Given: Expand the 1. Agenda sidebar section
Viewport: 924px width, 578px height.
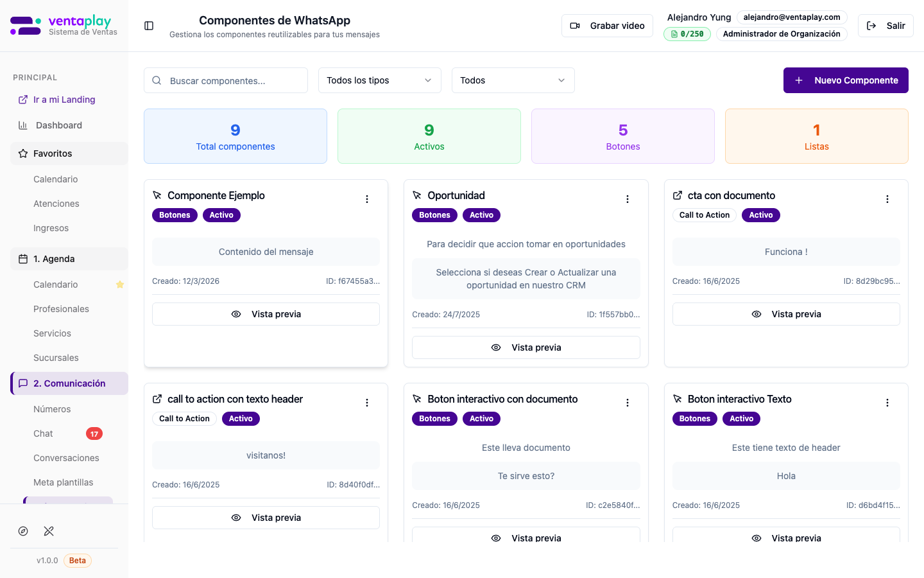Looking at the screenshot, I should [69, 259].
